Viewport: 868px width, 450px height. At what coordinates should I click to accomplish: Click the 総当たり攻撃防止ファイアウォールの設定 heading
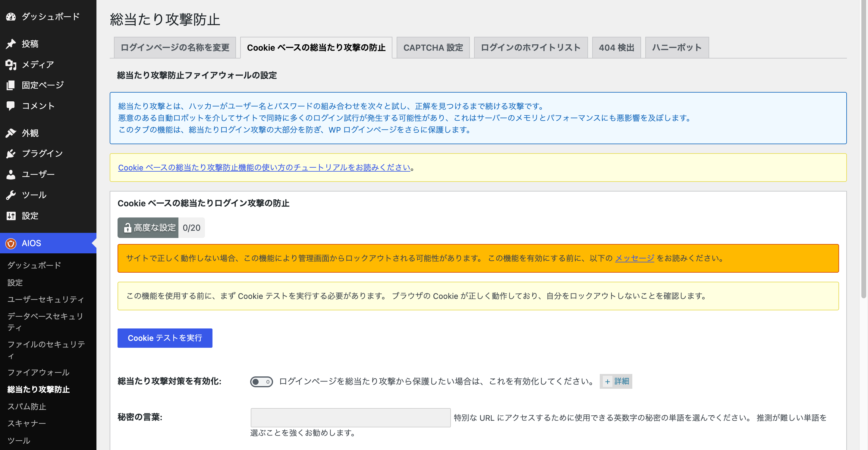197,75
